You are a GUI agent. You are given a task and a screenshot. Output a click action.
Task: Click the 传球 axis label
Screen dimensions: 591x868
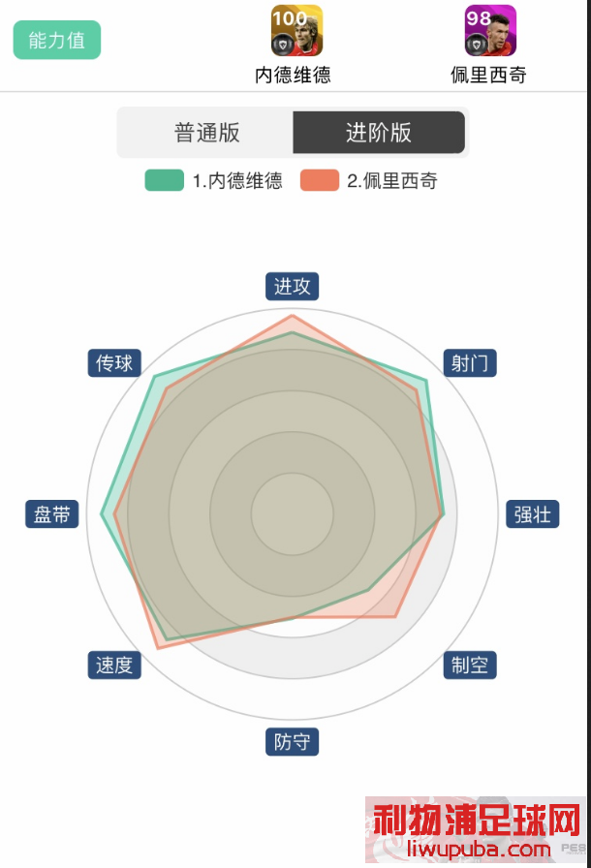pos(114,363)
